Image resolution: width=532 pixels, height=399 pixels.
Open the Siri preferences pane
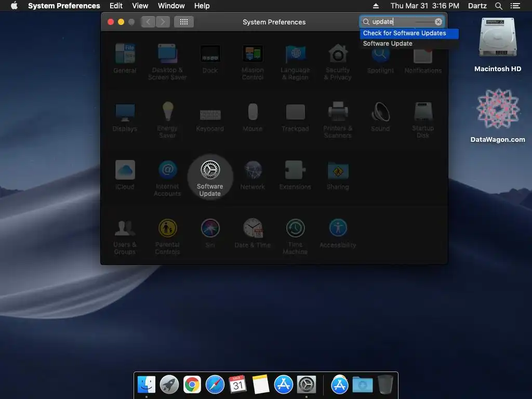[x=210, y=233]
